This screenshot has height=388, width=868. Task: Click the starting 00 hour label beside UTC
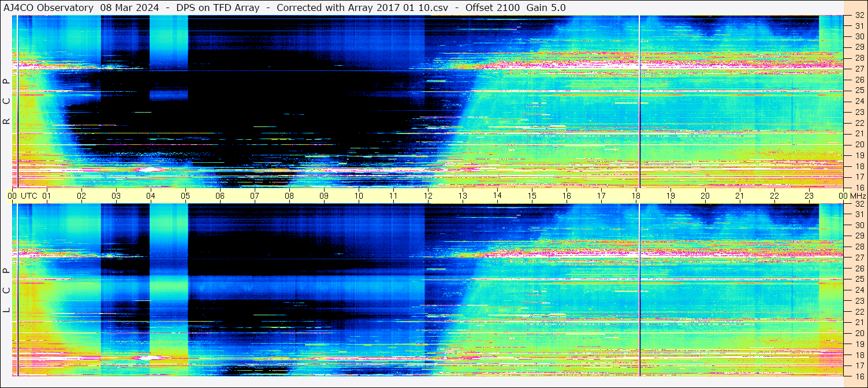(12, 196)
